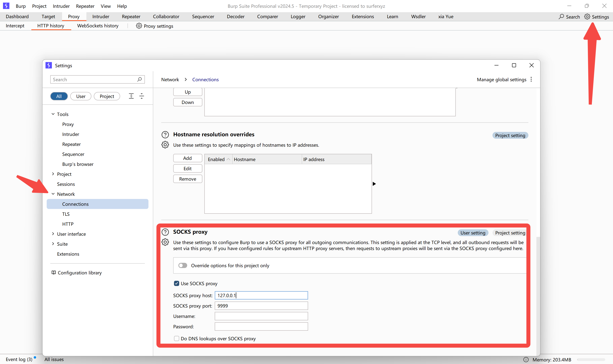Select the User settings filter

81,96
